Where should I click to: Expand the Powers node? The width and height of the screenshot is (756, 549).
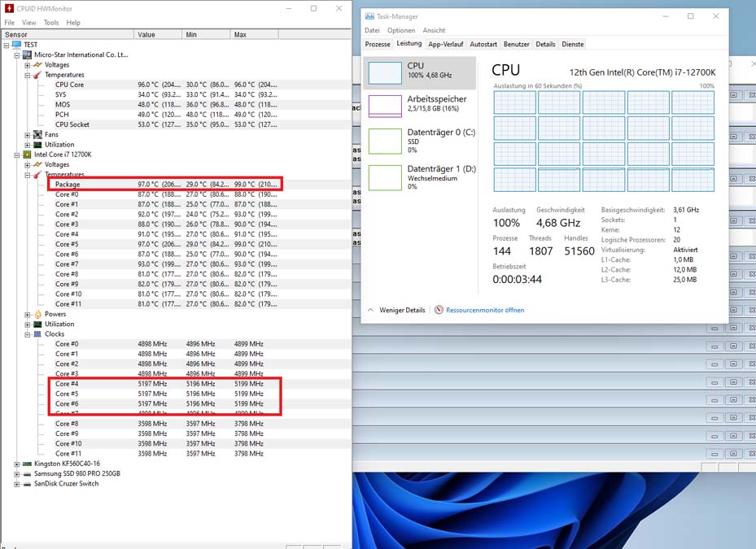[x=28, y=314]
